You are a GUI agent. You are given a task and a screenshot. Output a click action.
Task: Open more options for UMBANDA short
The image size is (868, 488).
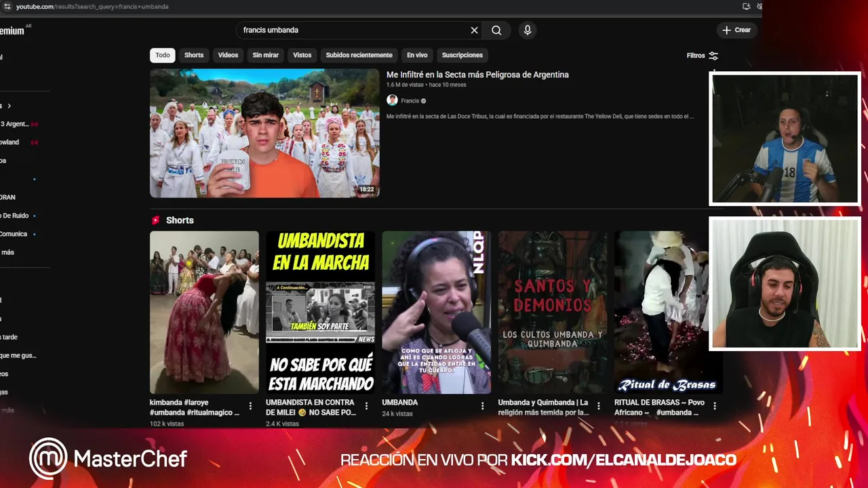tap(483, 406)
